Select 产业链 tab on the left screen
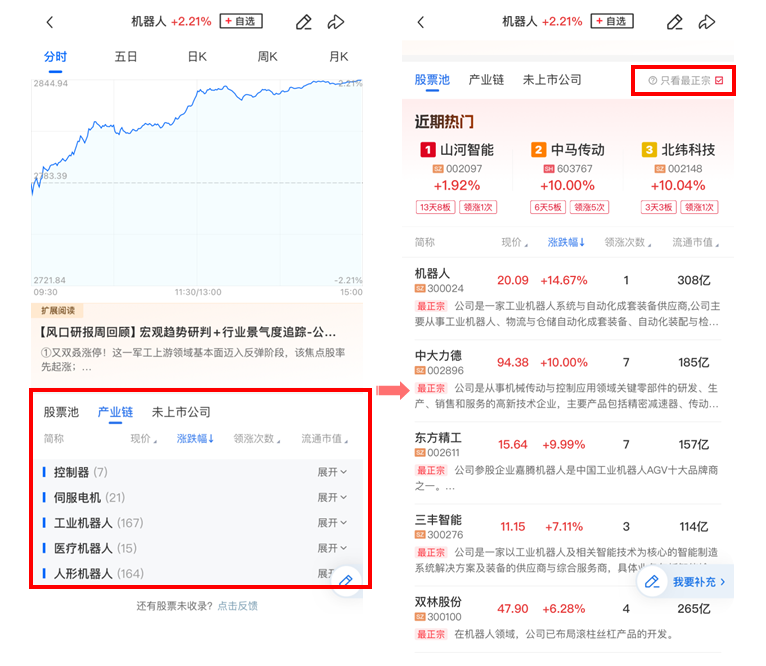Screen dimensions: 766x666 tap(115, 412)
